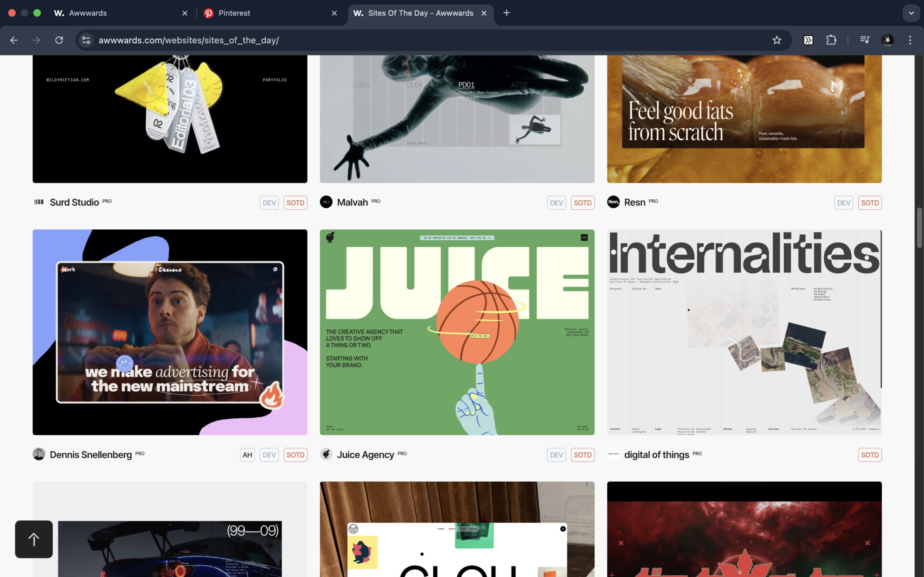Reload the current page

point(59,40)
